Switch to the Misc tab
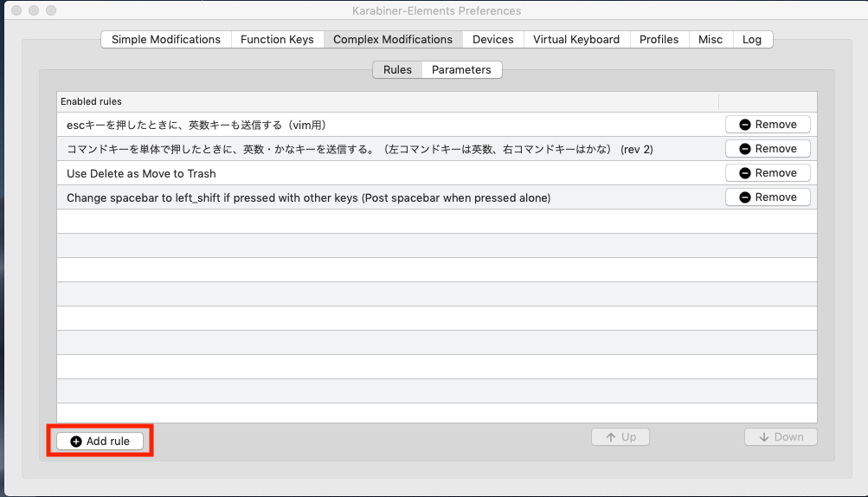This screenshot has width=868, height=497. [710, 39]
